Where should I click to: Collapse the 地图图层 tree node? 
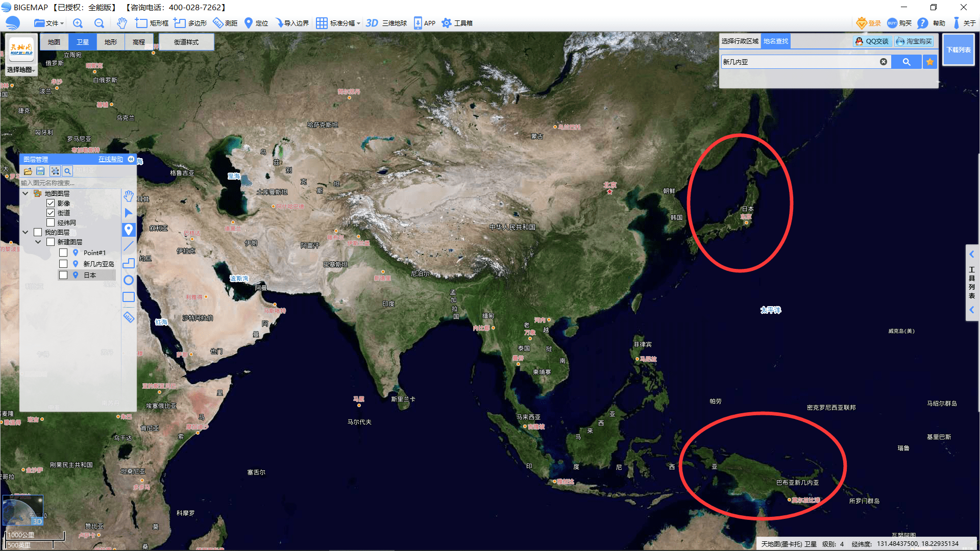25,193
